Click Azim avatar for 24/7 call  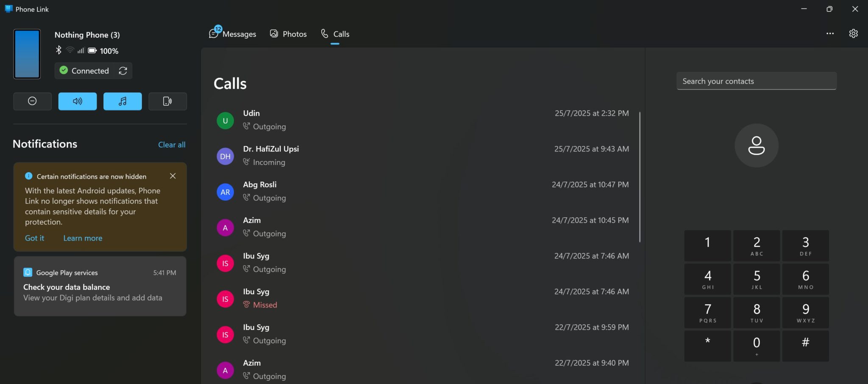(x=225, y=227)
